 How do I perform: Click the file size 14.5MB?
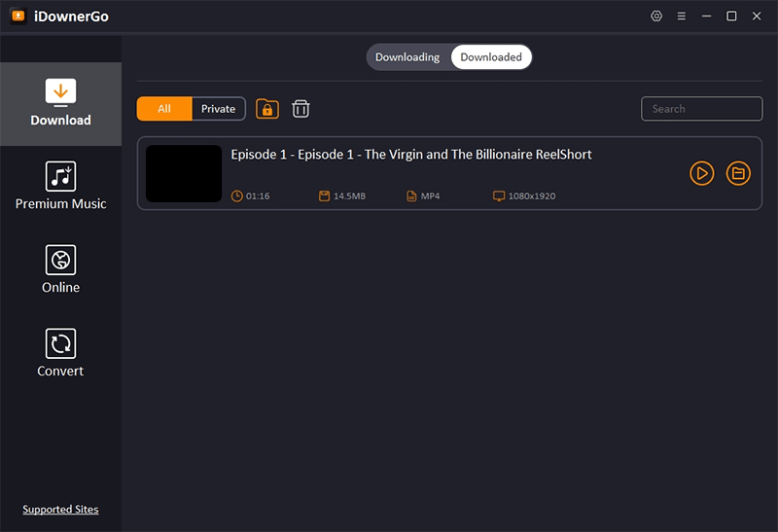pyautogui.click(x=349, y=196)
